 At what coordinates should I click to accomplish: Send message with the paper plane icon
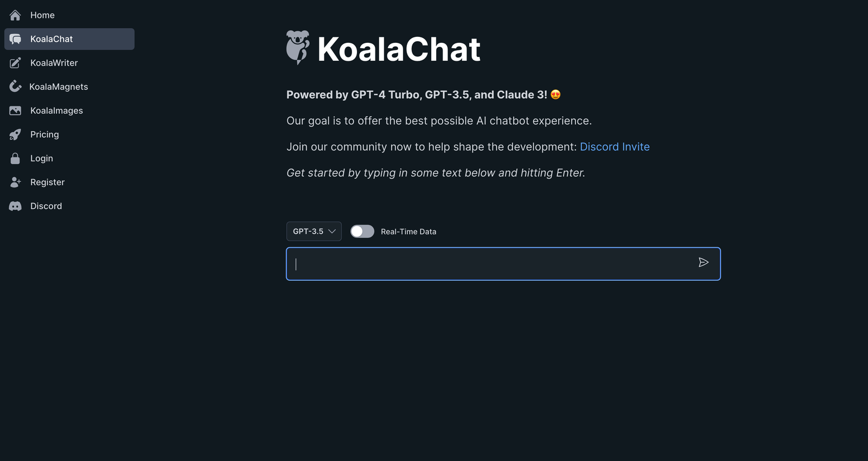coord(703,262)
